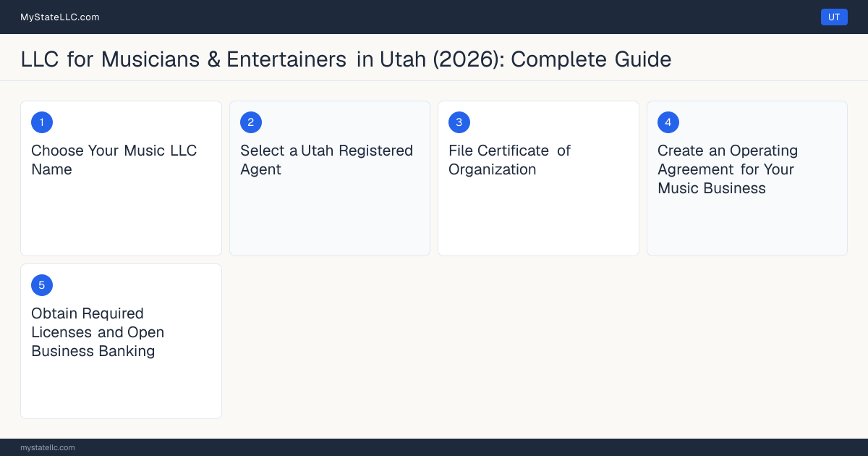Open the Obtain Required Licenses heading

pos(98,332)
